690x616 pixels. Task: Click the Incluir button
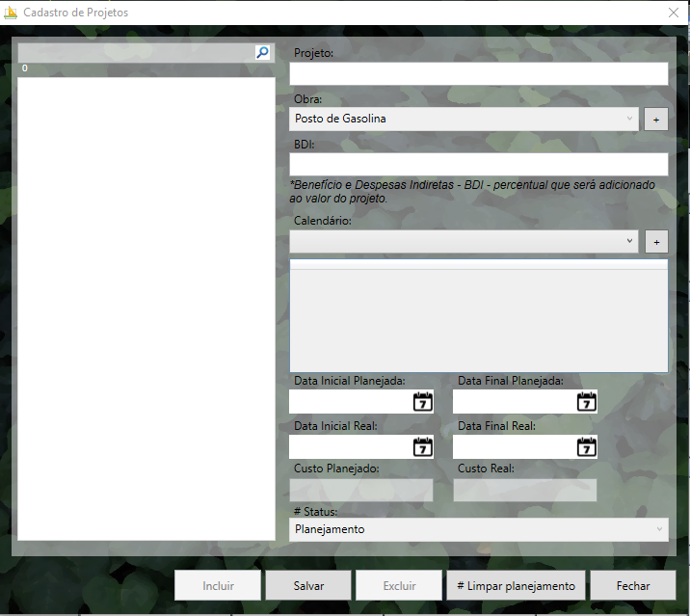[218, 585]
